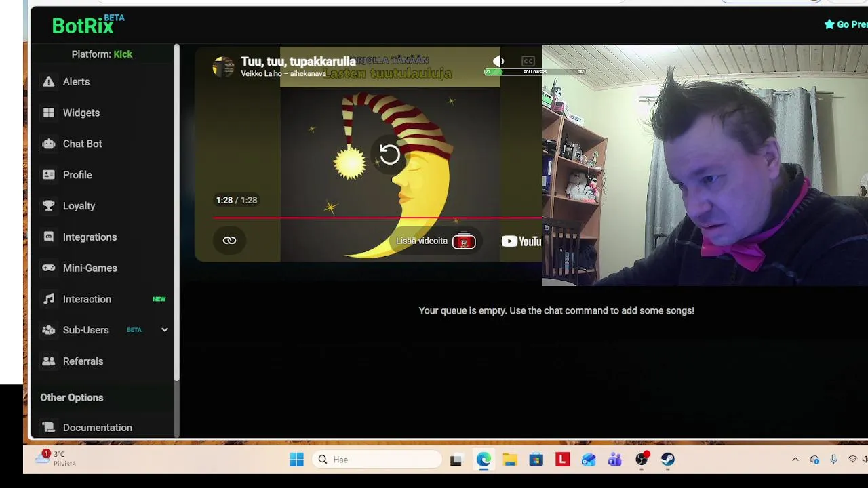This screenshot has height=488, width=868.
Task: Open the 'Tuu, tuu, tupakkarulla' video title
Action: point(298,62)
